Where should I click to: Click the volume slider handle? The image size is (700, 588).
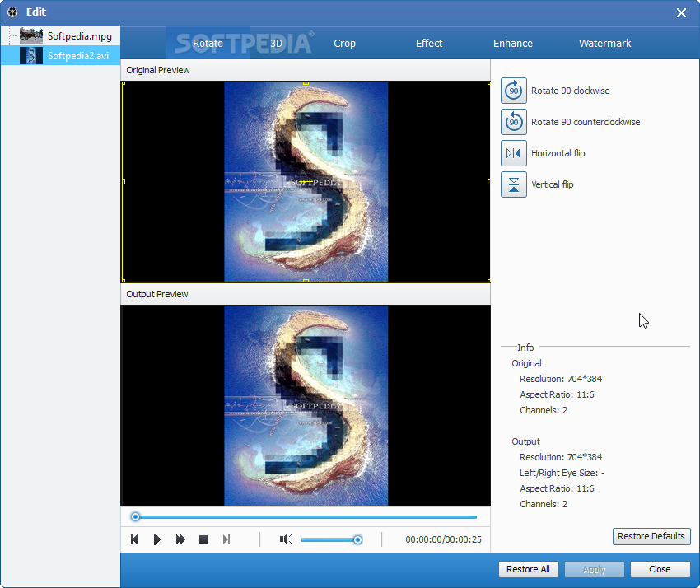coord(357,539)
